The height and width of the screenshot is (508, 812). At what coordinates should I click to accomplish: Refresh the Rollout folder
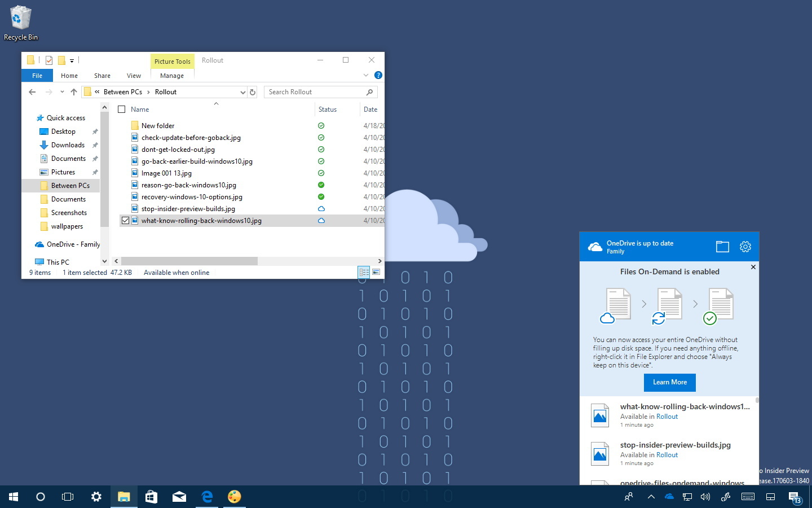(253, 92)
